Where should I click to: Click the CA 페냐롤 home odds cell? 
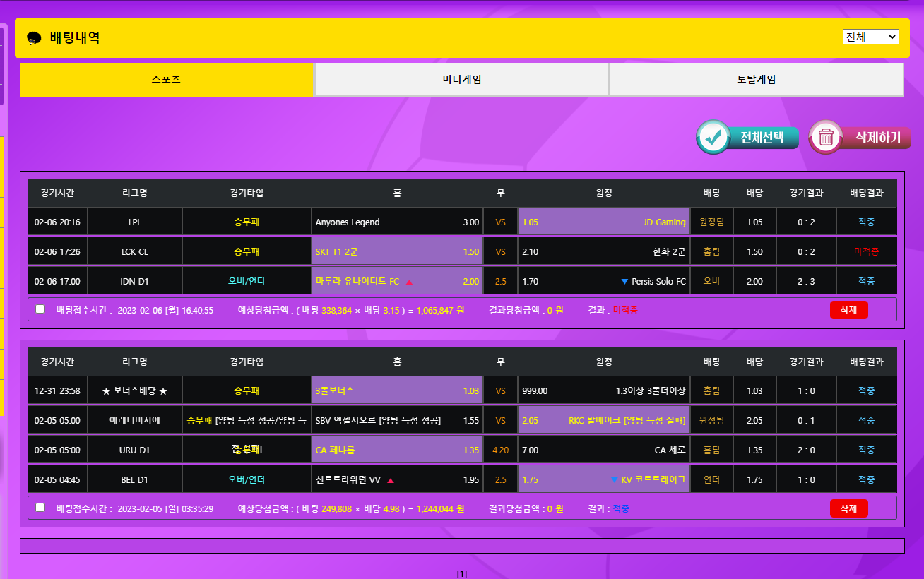(x=397, y=450)
